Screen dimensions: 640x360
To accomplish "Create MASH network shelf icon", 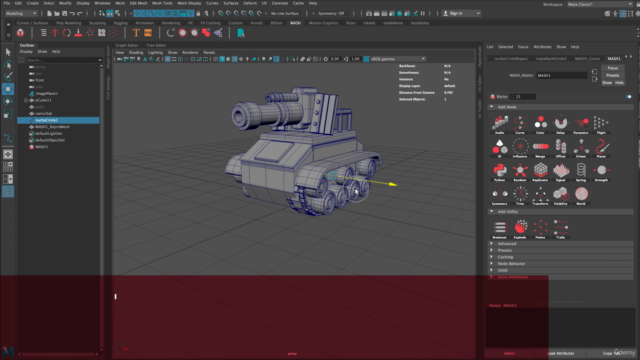I will pos(20,33).
